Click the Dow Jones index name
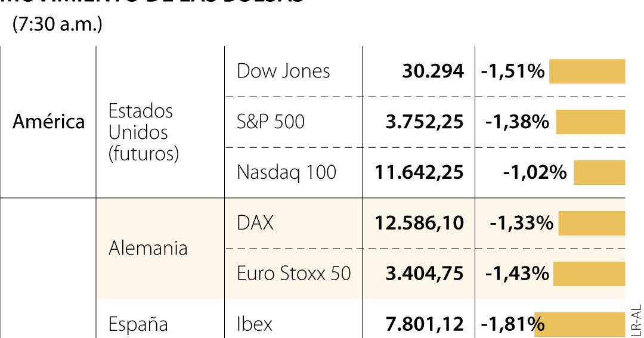Image resolution: width=644 pixels, height=338 pixels. pos(283,71)
